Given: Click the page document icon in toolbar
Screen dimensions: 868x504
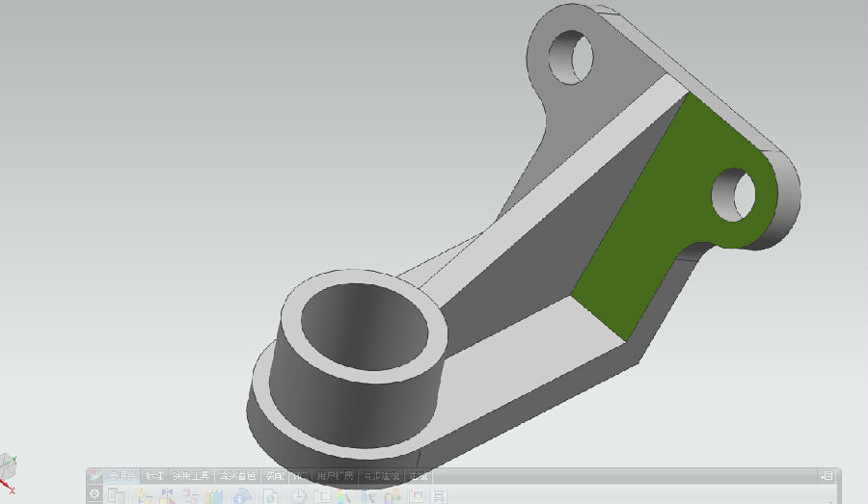Looking at the screenshot, I should [x=271, y=496].
